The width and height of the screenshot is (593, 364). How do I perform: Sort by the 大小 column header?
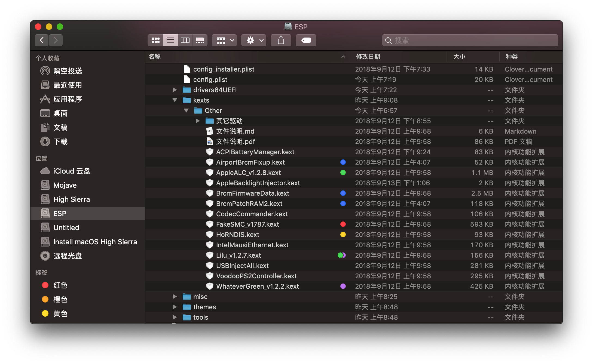point(459,57)
